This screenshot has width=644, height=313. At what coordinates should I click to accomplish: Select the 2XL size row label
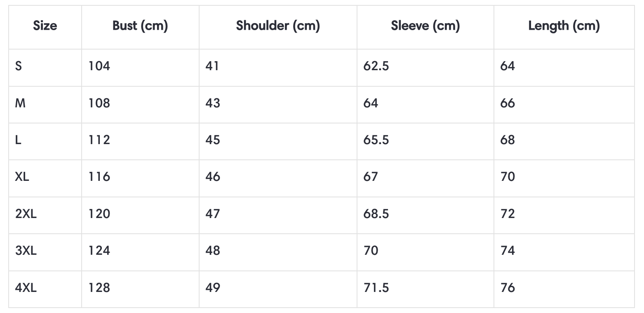pos(26,214)
